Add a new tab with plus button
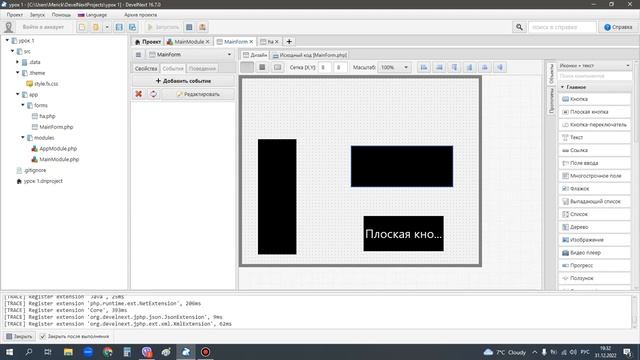The width and height of the screenshot is (640, 360). tap(289, 42)
